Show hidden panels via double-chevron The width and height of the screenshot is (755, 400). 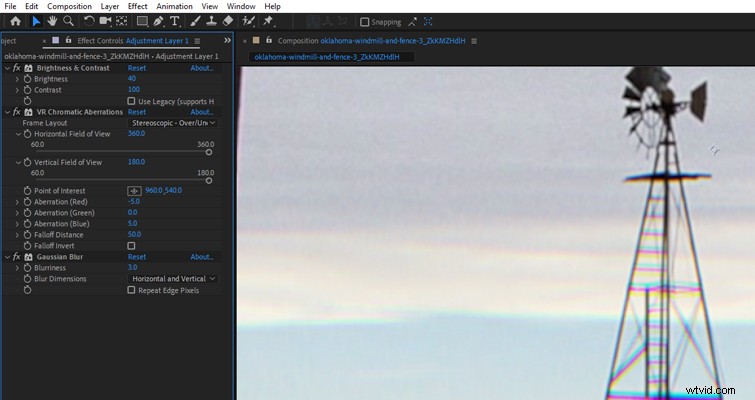tap(227, 40)
